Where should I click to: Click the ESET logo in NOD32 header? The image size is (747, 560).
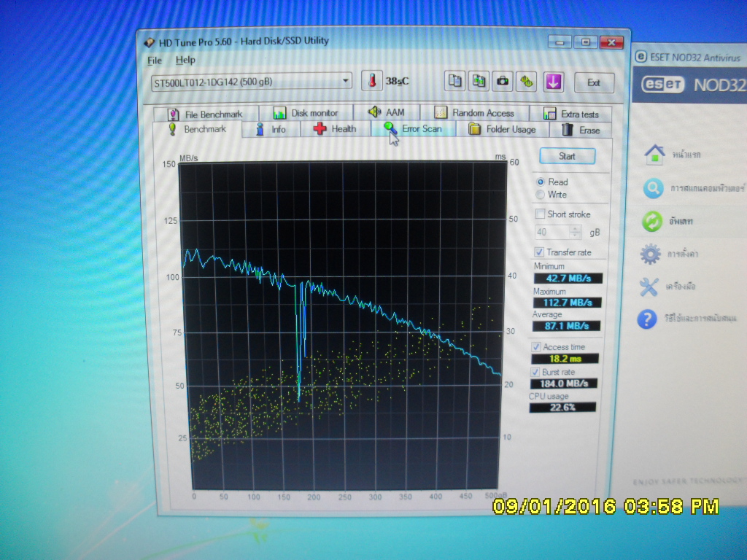(662, 85)
